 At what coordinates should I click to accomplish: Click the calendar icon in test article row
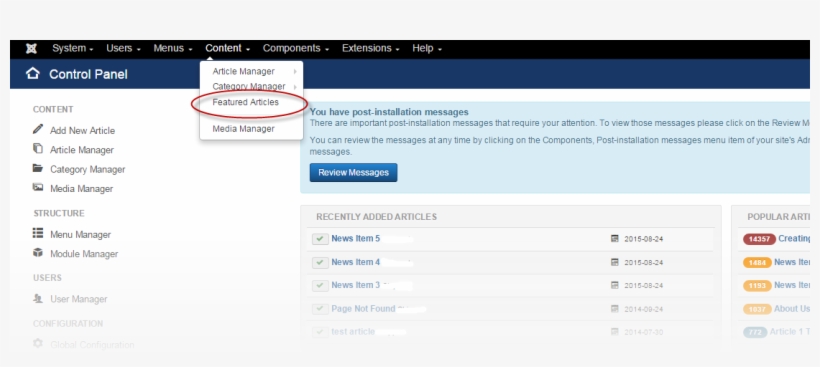pyautogui.click(x=615, y=332)
